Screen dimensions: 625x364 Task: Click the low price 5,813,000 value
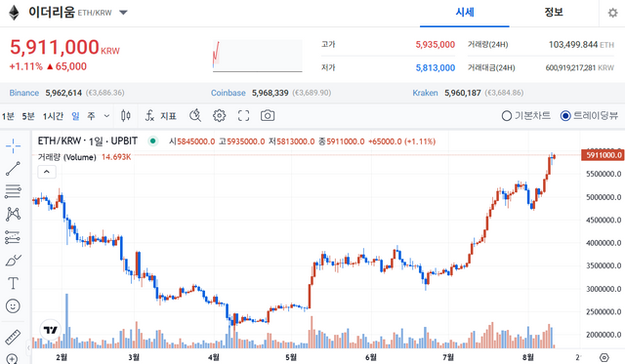pos(436,68)
